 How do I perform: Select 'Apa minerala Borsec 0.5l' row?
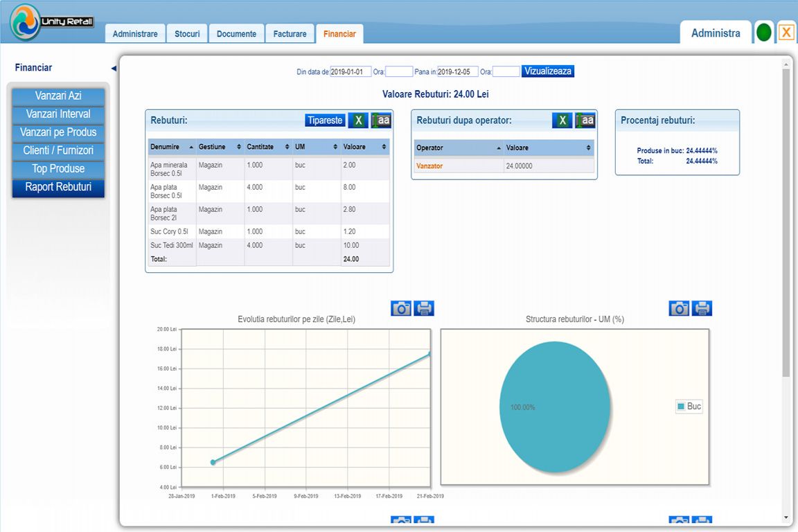click(269, 169)
